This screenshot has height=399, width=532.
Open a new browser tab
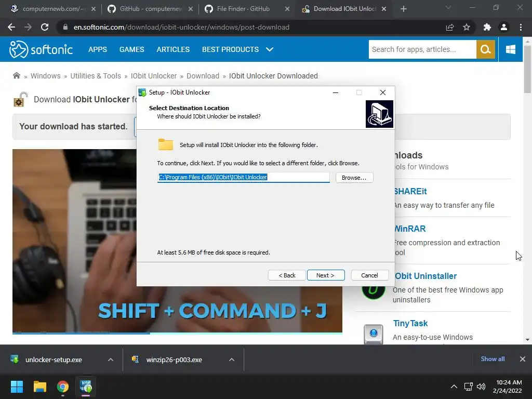(x=403, y=9)
